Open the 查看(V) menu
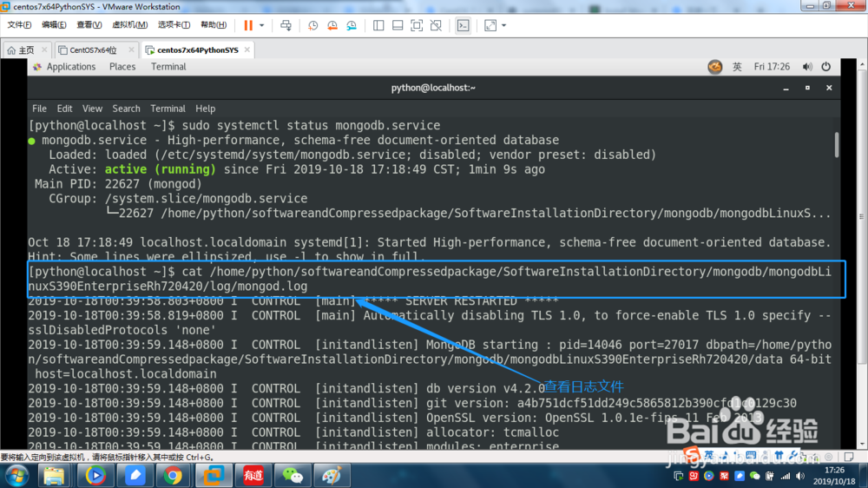This screenshot has width=868, height=488. [x=89, y=25]
